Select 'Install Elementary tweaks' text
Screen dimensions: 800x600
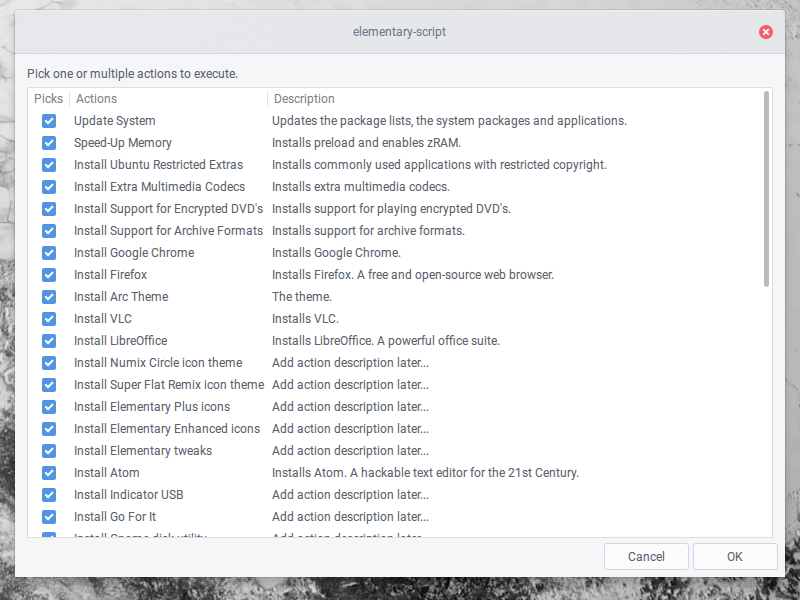pos(143,451)
